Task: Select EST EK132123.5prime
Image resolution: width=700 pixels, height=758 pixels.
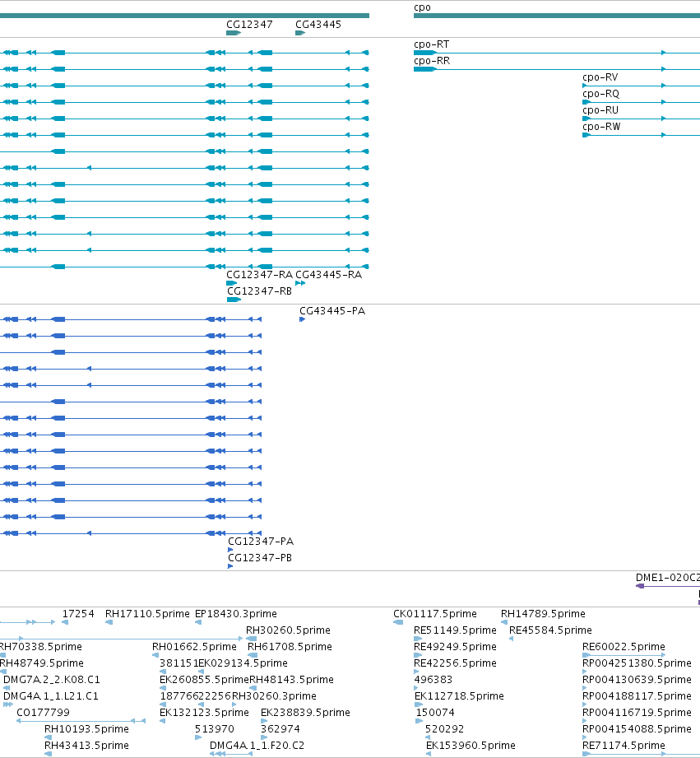Action: 204,713
